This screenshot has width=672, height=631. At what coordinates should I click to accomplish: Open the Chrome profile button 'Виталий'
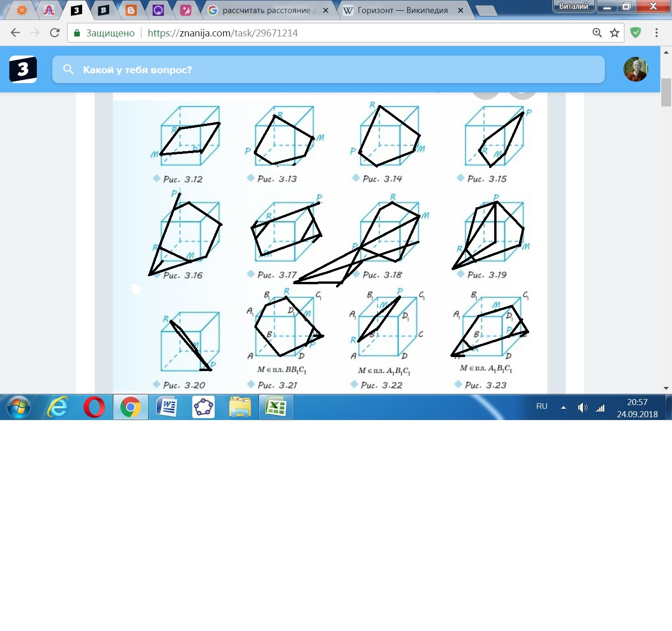574,6
